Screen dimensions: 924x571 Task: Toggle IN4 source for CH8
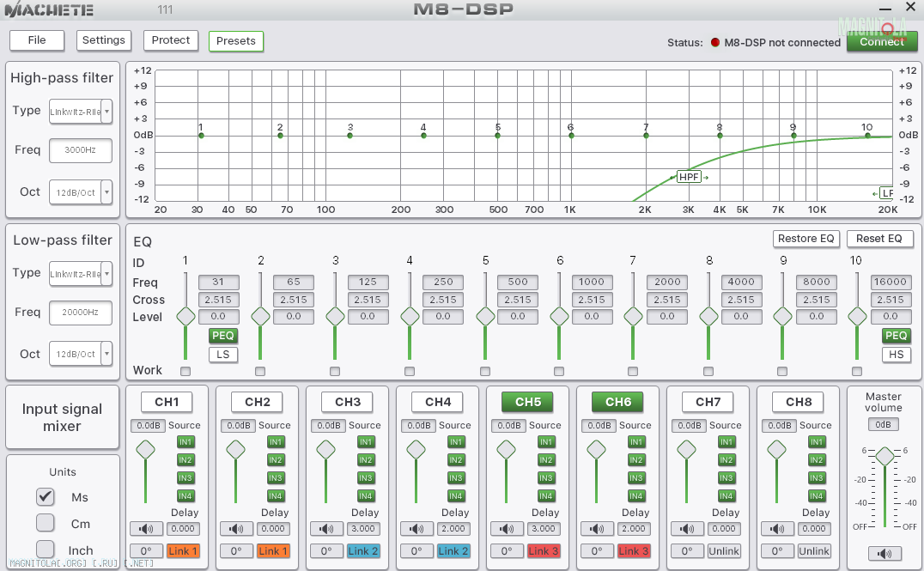(816, 496)
